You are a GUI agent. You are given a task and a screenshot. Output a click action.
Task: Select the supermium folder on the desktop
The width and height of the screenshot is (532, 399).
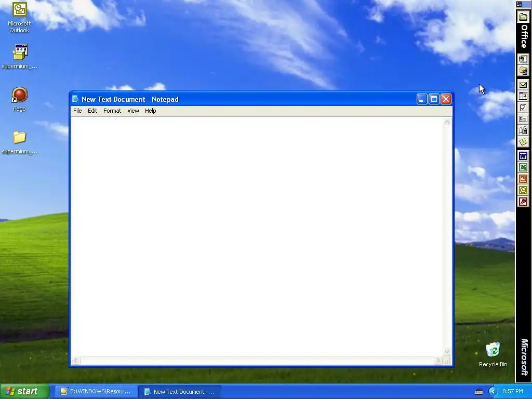19,142
